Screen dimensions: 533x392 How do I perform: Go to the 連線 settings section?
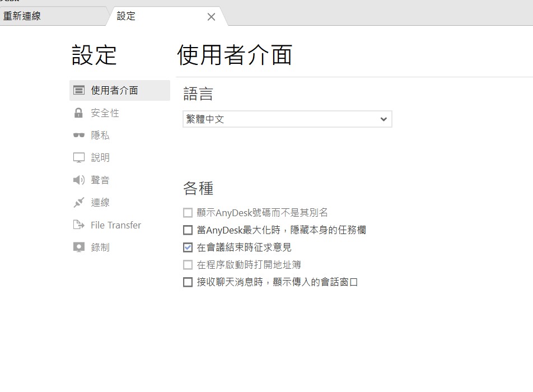click(120, 202)
